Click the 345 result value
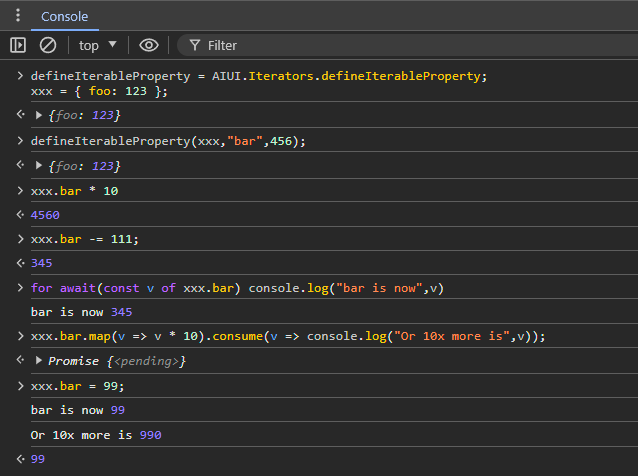This screenshot has height=476, width=638. tap(43, 263)
